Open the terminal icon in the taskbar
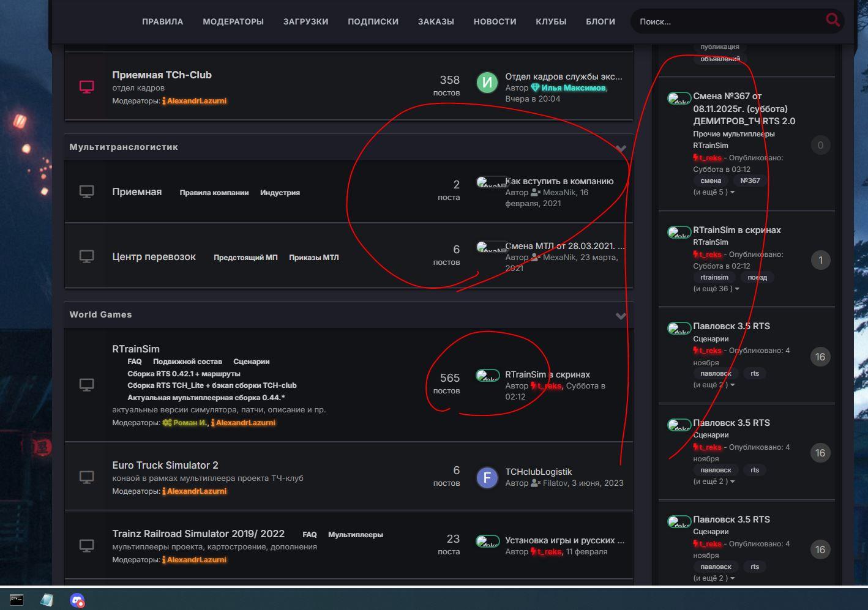The height and width of the screenshot is (610, 868). [x=17, y=600]
